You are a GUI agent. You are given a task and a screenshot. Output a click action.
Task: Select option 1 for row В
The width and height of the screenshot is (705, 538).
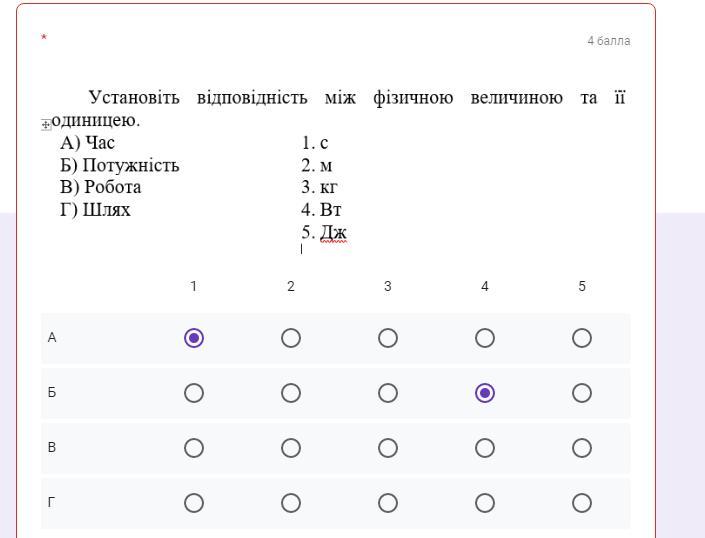[194, 448]
